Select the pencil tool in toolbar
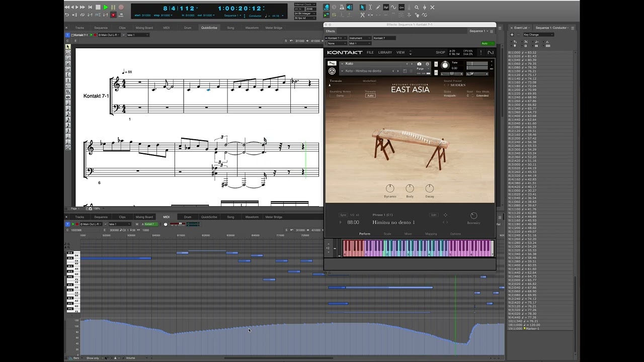The image size is (644, 362). (378, 8)
